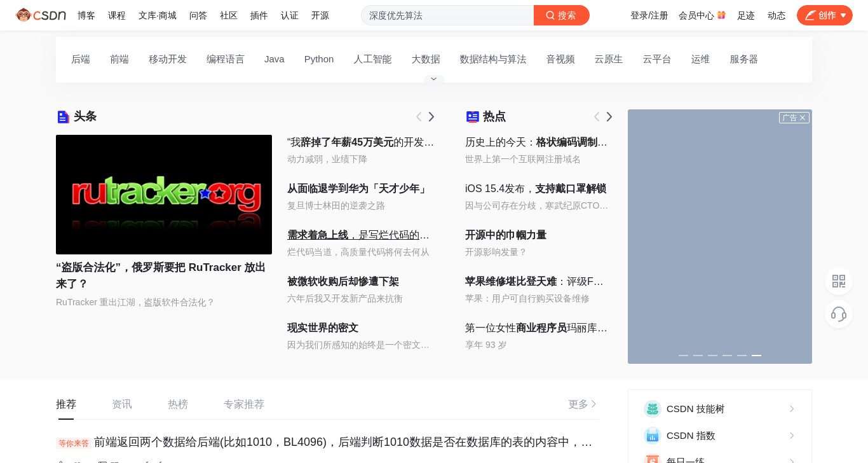Image resolution: width=868 pixels, height=463 pixels.
Task: Open the 创作 dropdown button
Action: [x=825, y=15]
